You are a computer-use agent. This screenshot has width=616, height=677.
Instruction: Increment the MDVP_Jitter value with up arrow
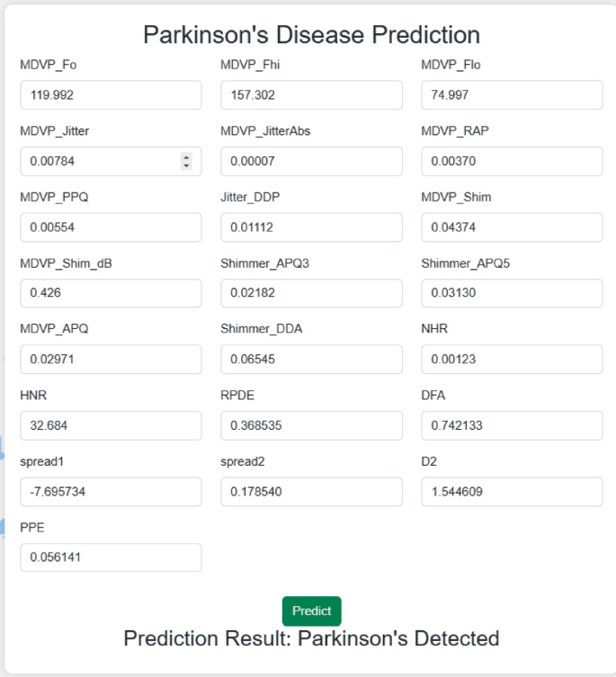click(x=186, y=156)
